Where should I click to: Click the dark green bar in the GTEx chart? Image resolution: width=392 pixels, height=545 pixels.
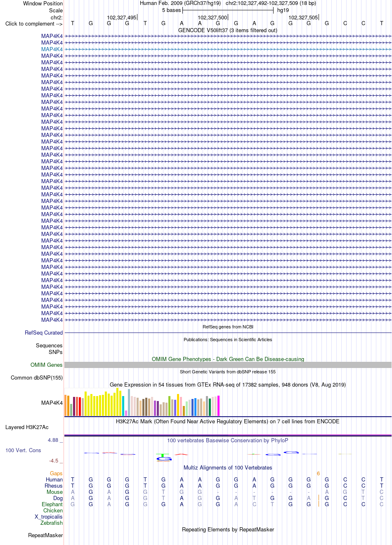click(210, 407)
